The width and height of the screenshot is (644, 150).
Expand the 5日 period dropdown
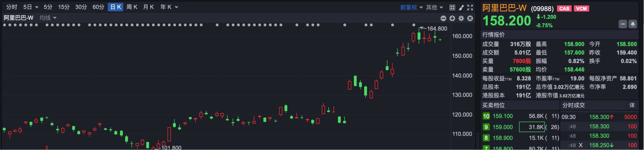tap(31, 7)
